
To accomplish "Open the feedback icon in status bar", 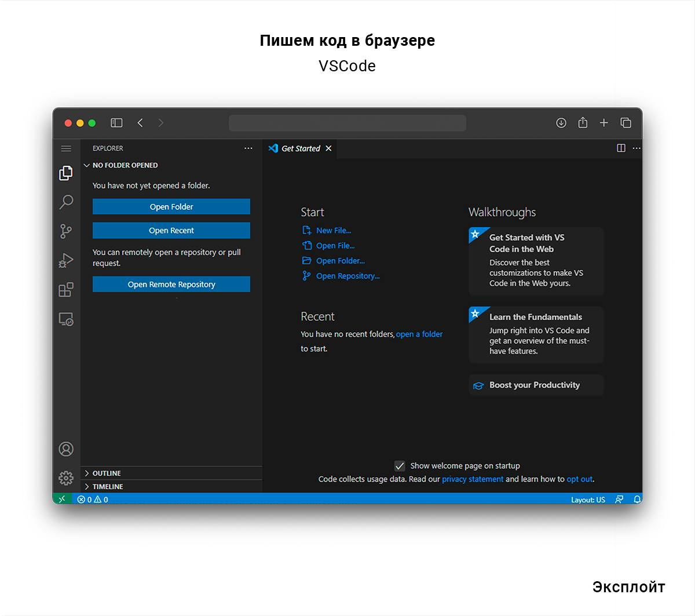I will (619, 500).
